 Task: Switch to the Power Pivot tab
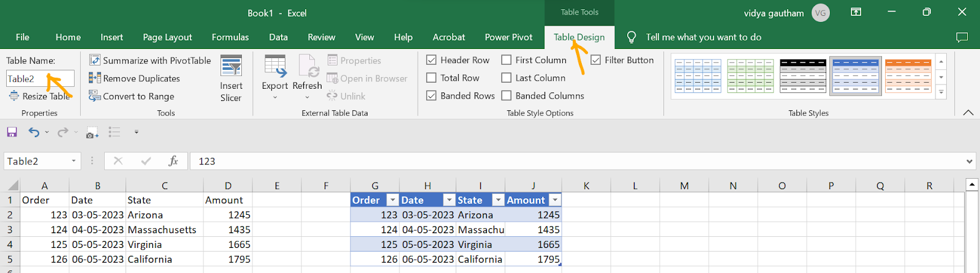[x=508, y=37]
